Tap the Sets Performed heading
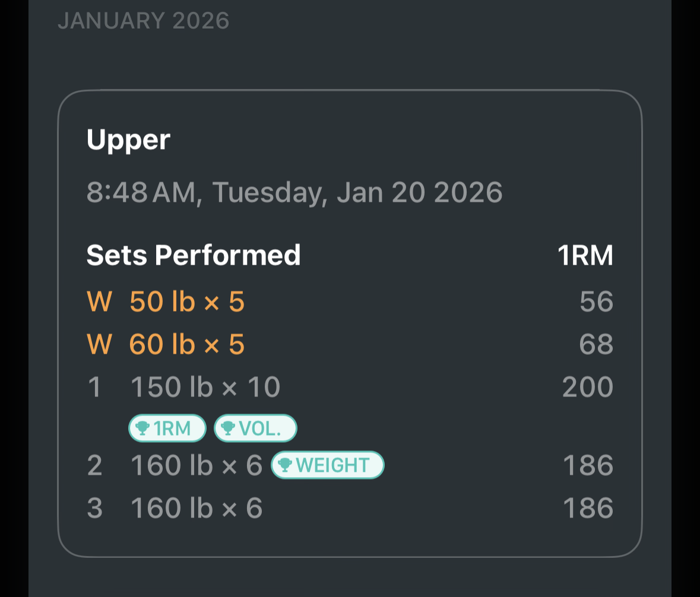 tap(194, 254)
